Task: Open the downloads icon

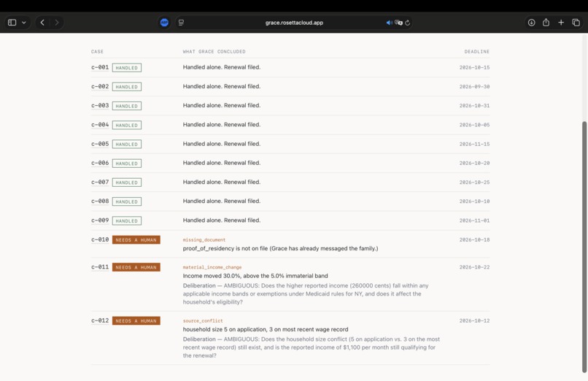Action: pyautogui.click(x=531, y=23)
